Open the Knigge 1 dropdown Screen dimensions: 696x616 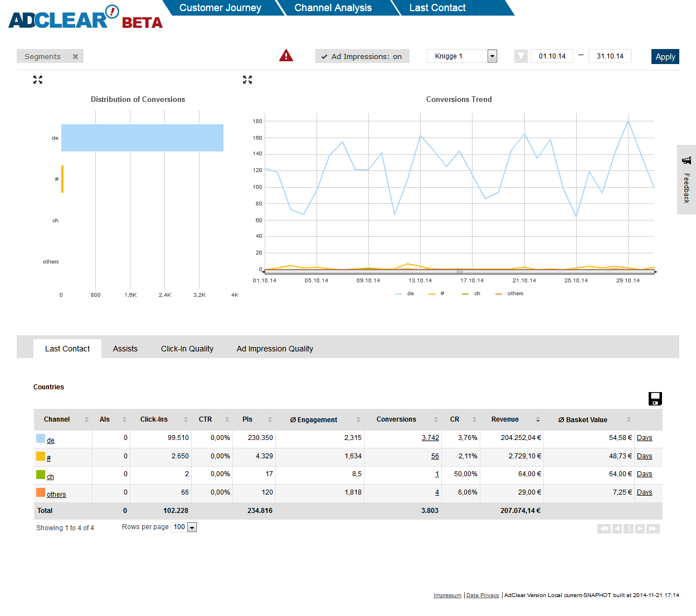tap(492, 56)
